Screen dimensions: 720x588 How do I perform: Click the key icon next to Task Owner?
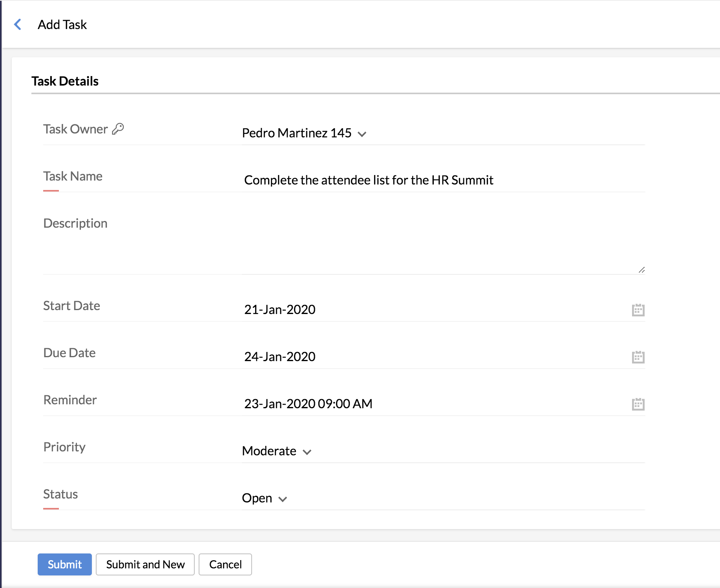(x=118, y=129)
